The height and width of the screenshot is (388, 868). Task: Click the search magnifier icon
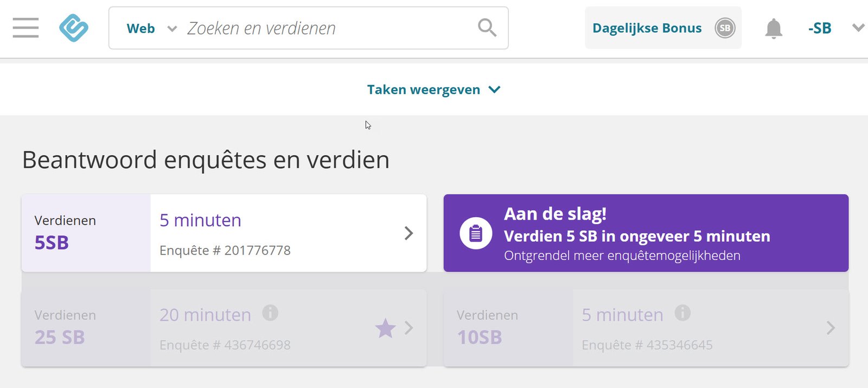coord(487,28)
